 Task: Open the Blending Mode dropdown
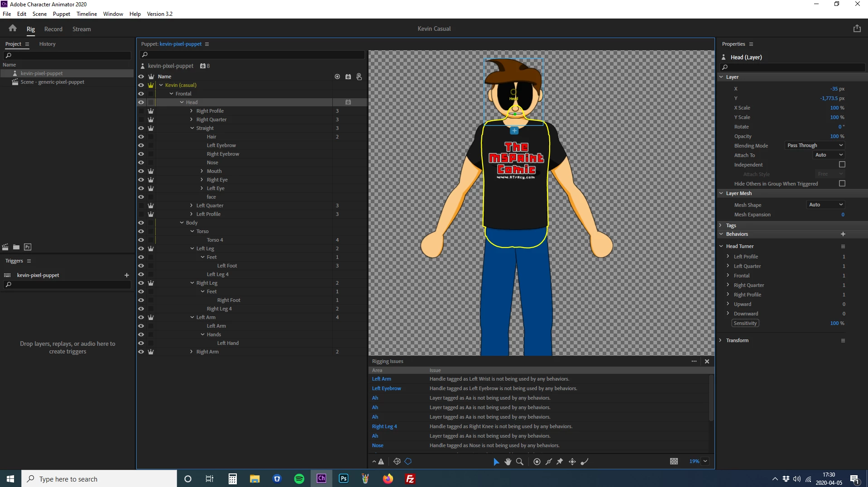tap(815, 146)
